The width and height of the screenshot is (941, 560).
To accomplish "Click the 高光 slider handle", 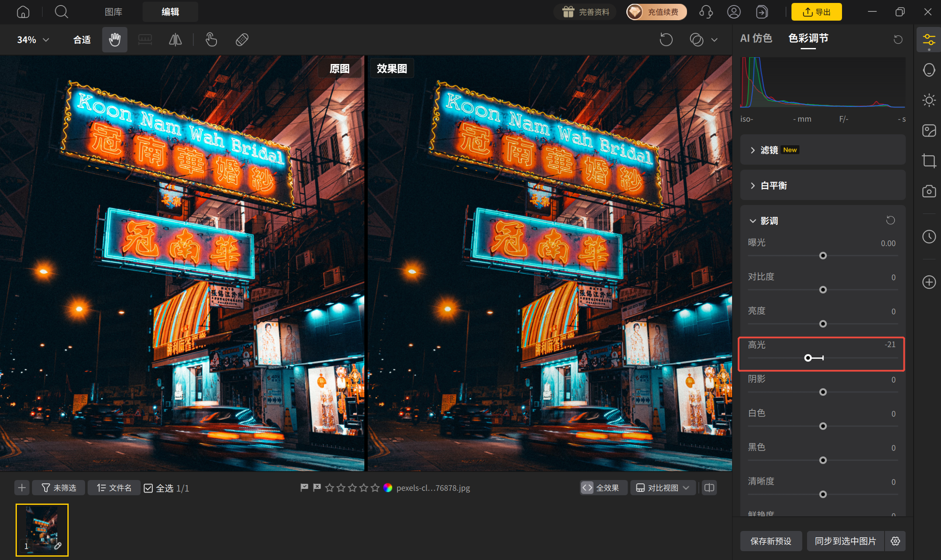I will pos(808,358).
